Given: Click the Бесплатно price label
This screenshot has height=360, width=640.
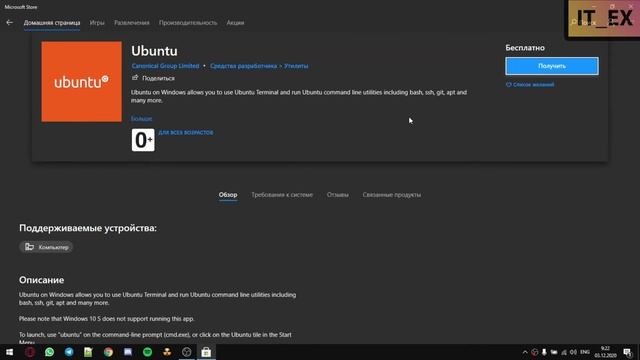Looking at the screenshot, I should coord(525,48).
